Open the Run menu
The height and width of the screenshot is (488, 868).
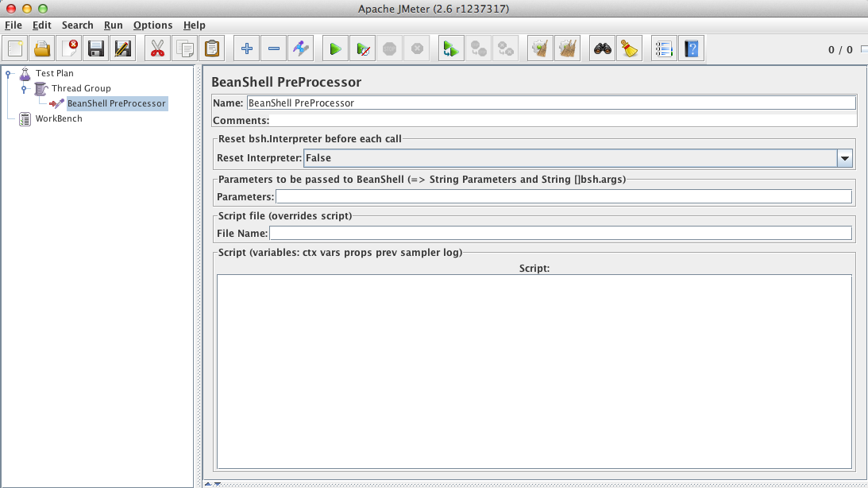(x=113, y=25)
